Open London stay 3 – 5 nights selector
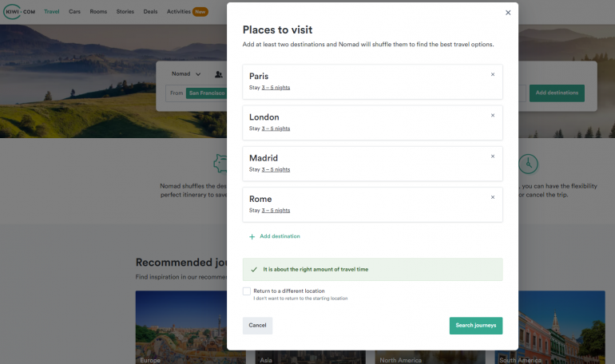The width and height of the screenshot is (615, 364). (276, 129)
